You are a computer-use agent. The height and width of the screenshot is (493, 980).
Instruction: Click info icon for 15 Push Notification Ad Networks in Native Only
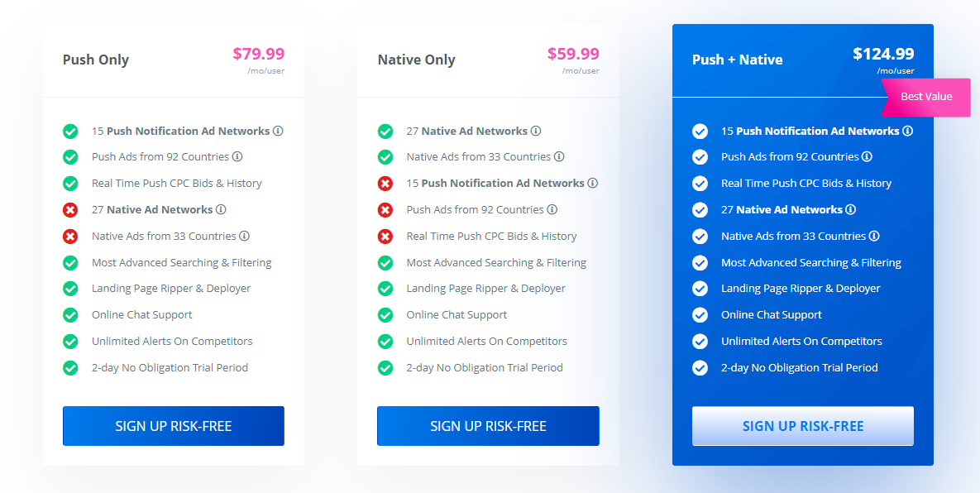[593, 183]
